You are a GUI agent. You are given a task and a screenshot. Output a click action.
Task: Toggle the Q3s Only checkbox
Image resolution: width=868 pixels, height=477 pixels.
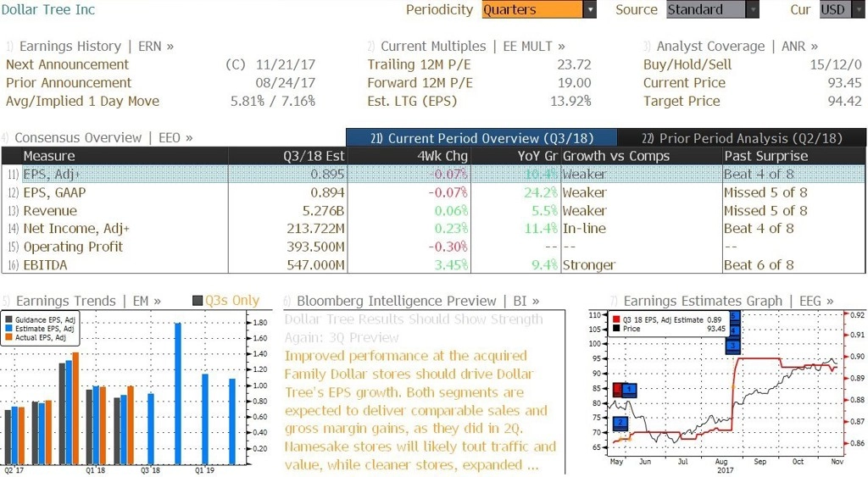(x=197, y=301)
